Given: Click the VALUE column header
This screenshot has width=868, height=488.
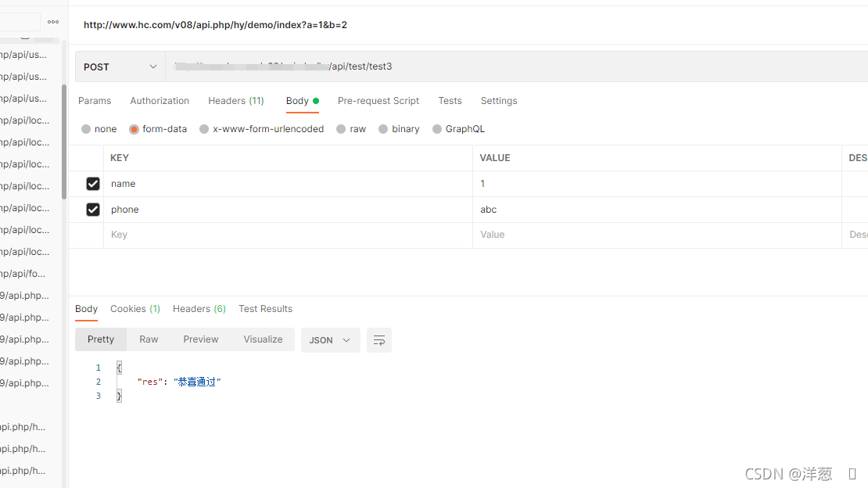Looking at the screenshot, I should click(x=495, y=158).
